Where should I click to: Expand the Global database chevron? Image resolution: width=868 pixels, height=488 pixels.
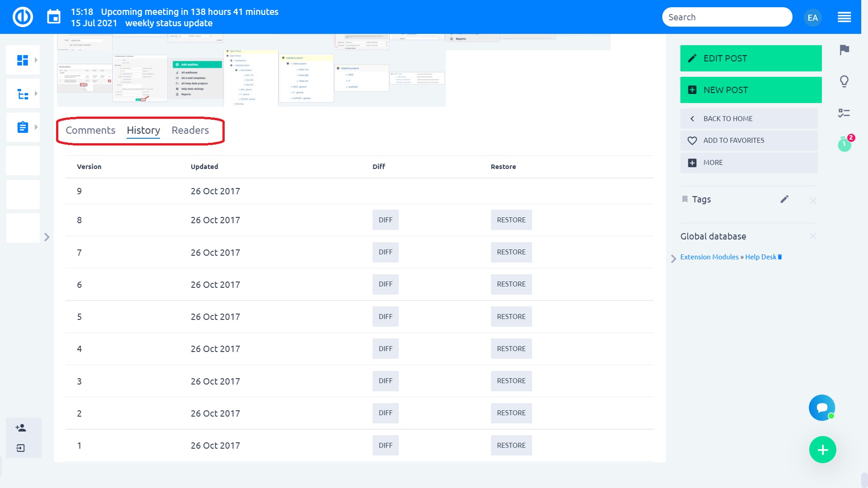tap(674, 258)
